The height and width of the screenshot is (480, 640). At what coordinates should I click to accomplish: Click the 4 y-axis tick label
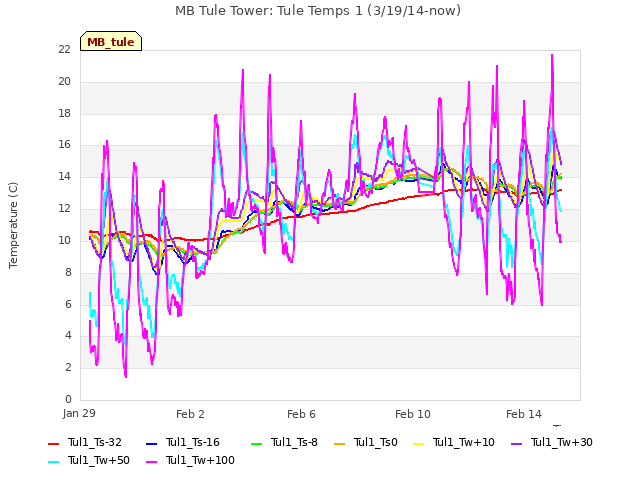[68, 336]
